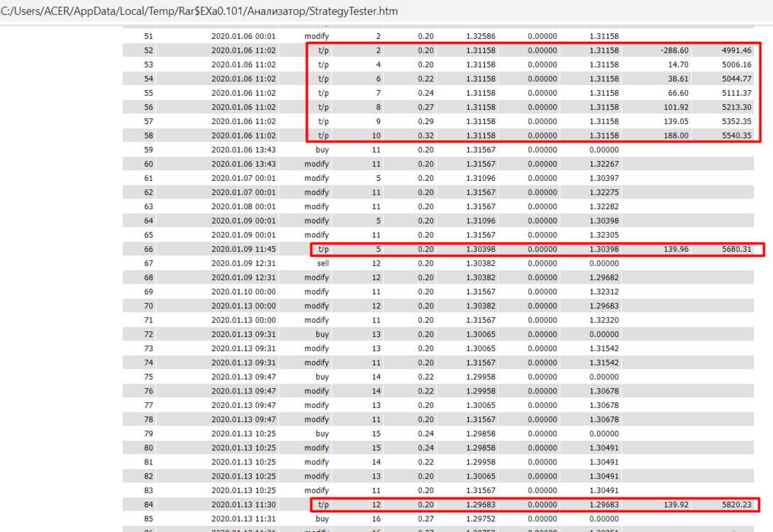Click the 'buy' type in row 85
This screenshot has height=532, width=773.
tap(323, 519)
